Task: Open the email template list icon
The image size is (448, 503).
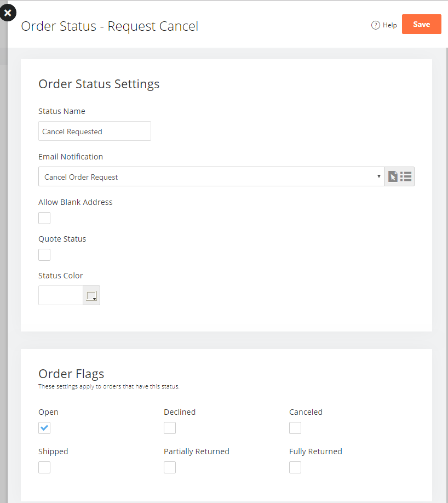Action: (406, 176)
